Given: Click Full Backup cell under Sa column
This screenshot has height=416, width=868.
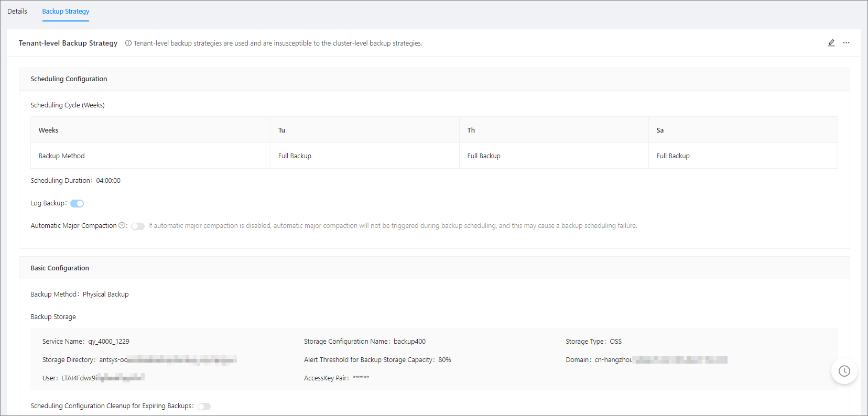Looking at the screenshot, I should click(x=673, y=156).
